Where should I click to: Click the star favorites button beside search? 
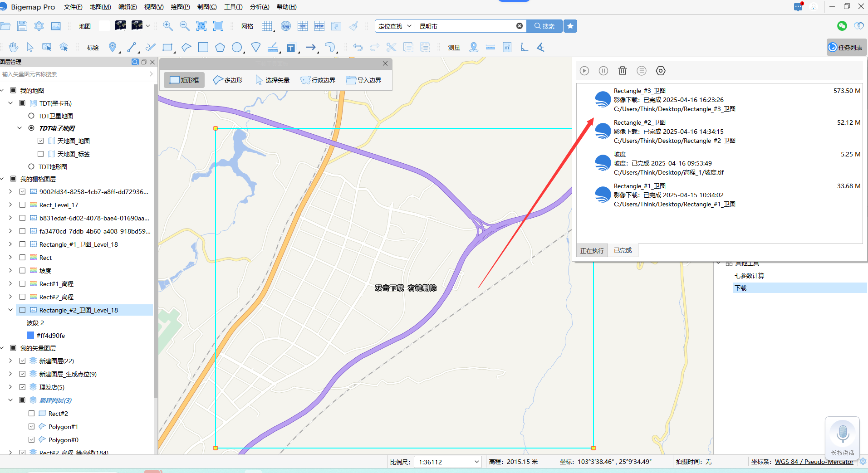pyautogui.click(x=570, y=26)
